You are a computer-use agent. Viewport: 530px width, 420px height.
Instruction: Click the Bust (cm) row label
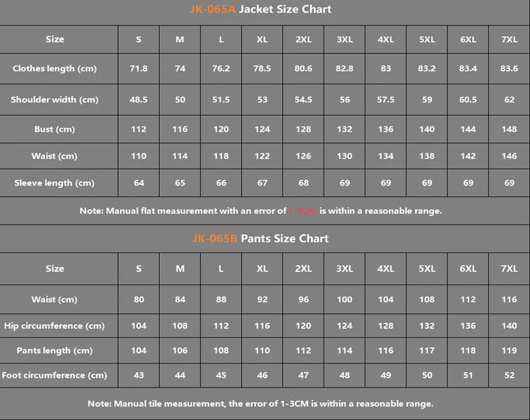pyautogui.click(x=54, y=129)
